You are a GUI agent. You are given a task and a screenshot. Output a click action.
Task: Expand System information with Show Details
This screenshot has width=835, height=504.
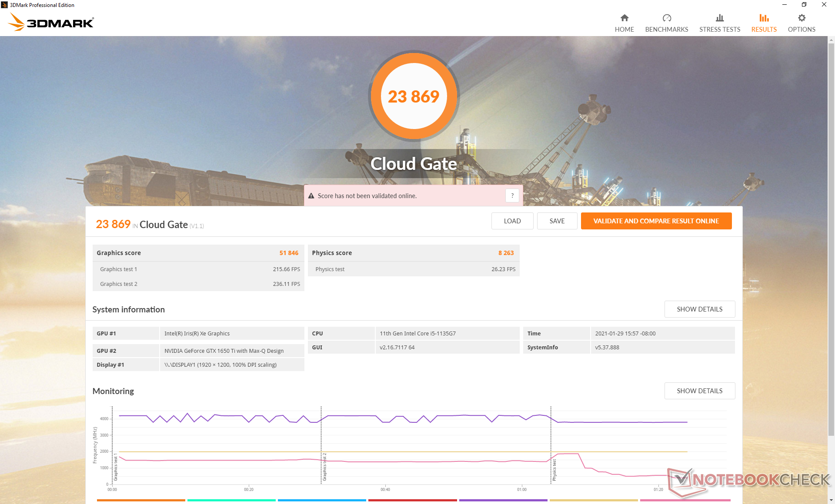[699, 309]
